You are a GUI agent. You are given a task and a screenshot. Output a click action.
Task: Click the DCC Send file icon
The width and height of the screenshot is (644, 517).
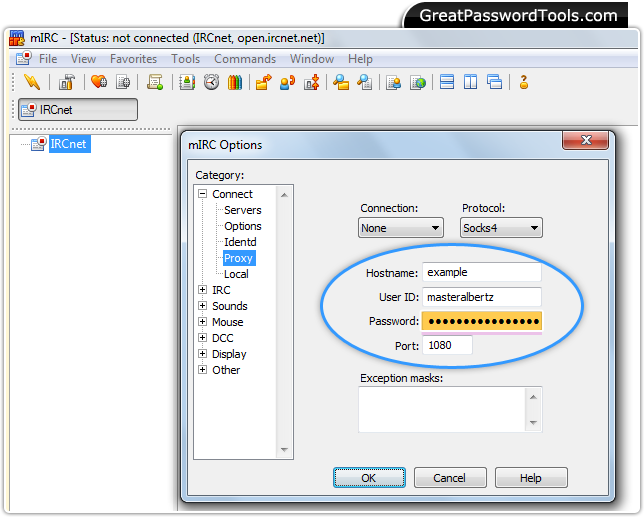click(263, 82)
